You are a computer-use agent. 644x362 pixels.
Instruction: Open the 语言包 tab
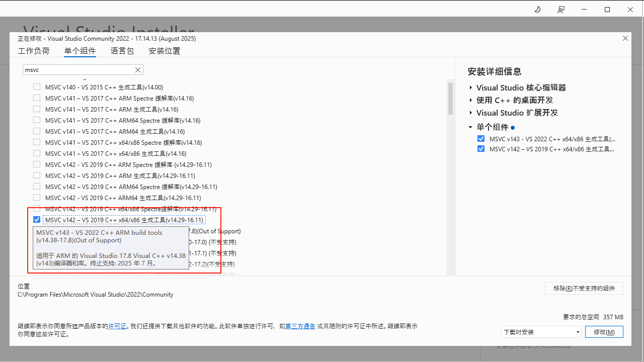122,51
